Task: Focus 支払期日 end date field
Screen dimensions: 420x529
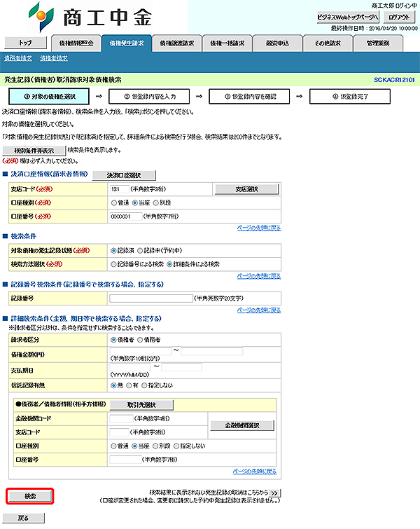Action: [x=182, y=367]
